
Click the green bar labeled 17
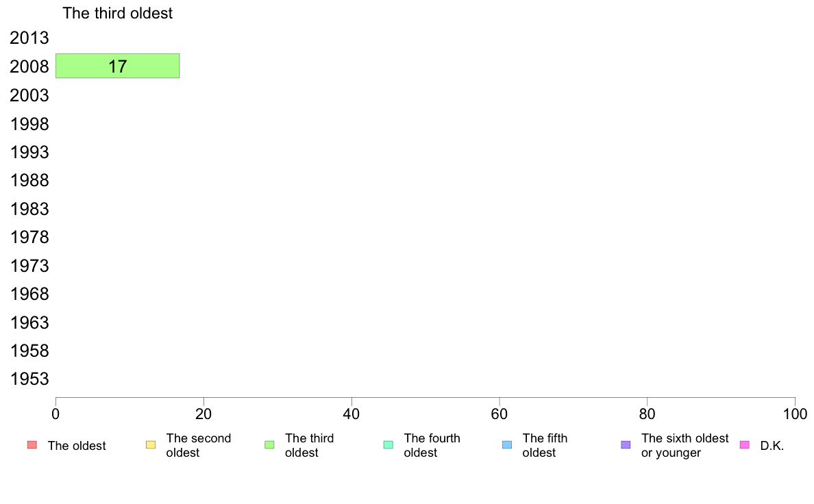(118, 66)
